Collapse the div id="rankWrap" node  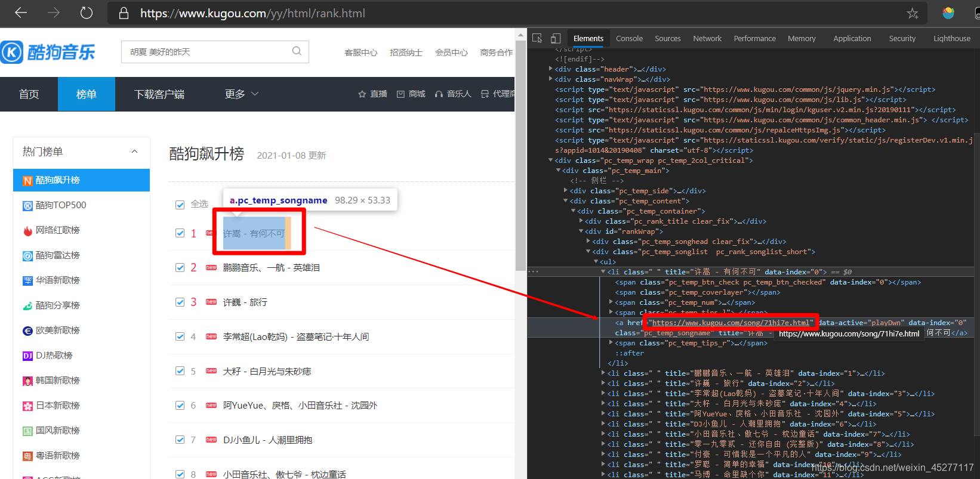coord(581,231)
